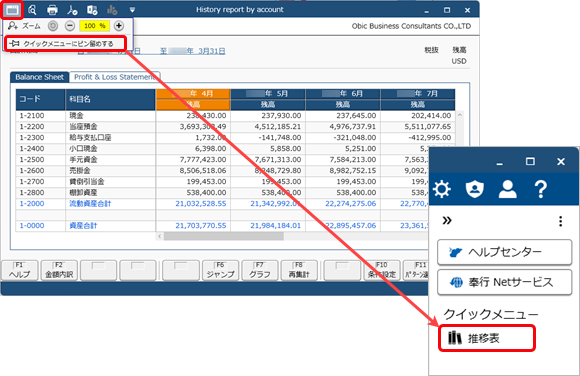
Task: Click cell value 22,274,275.06
Action: (351, 204)
